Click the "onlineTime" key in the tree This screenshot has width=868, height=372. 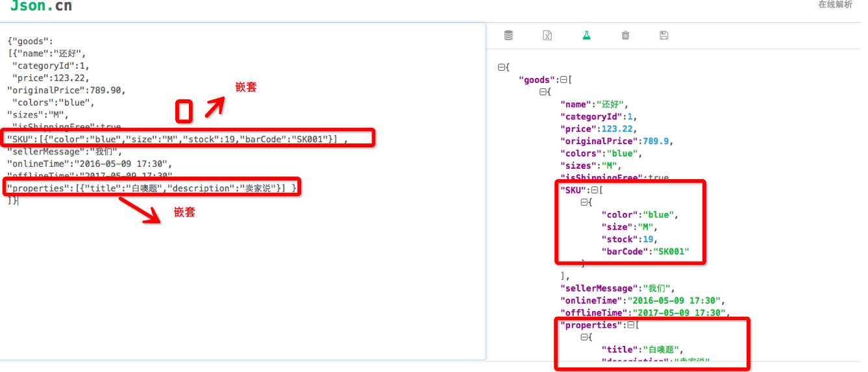591,300
